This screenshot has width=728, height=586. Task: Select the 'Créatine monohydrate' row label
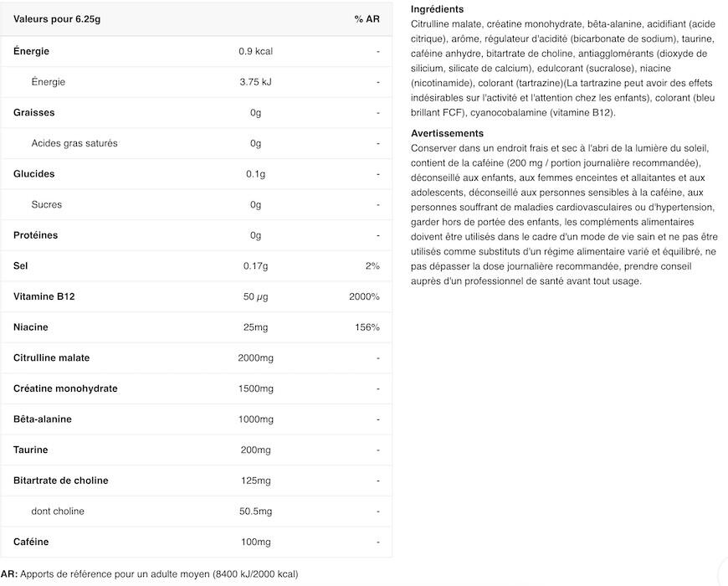[x=65, y=388]
